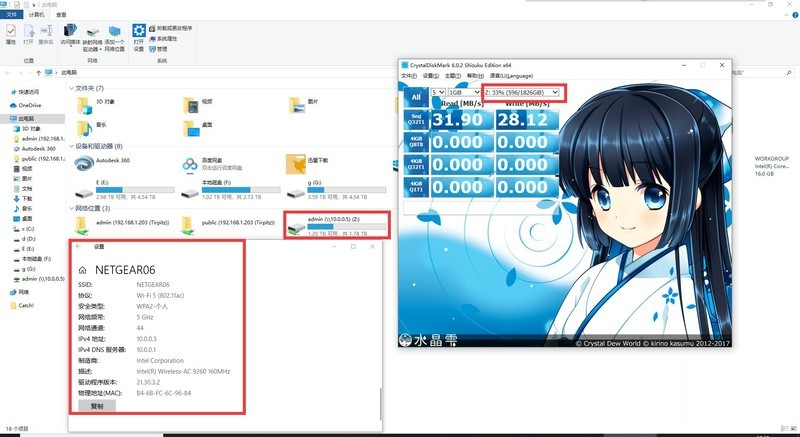Run all benchmarks with the All button
Viewport: 800px width, 437px height.
coord(416,97)
